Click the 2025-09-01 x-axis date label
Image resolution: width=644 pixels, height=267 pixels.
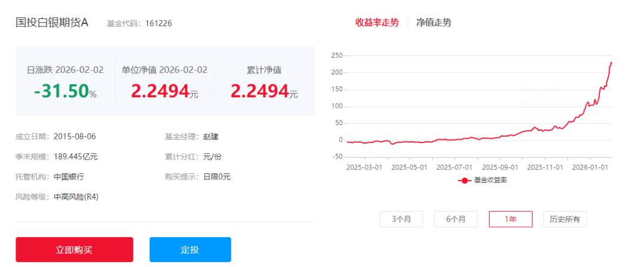tap(500, 167)
